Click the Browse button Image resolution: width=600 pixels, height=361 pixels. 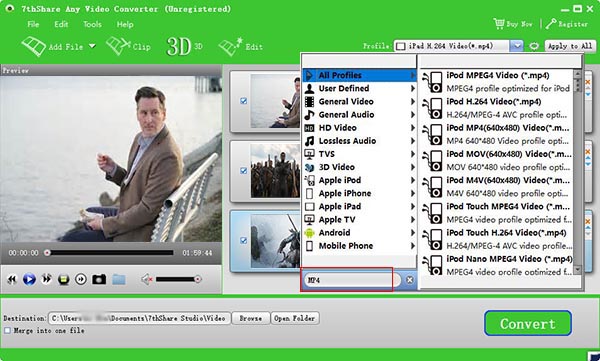pyautogui.click(x=251, y=318)
